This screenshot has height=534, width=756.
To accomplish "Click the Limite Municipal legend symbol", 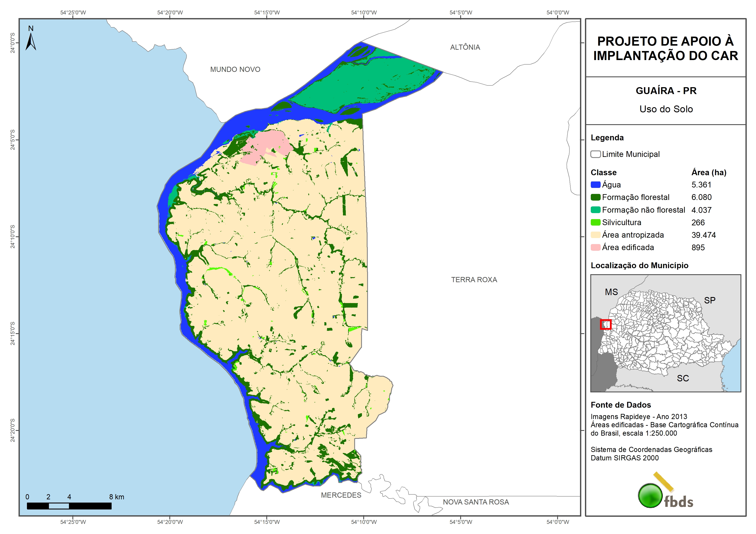I will [595, 154].
